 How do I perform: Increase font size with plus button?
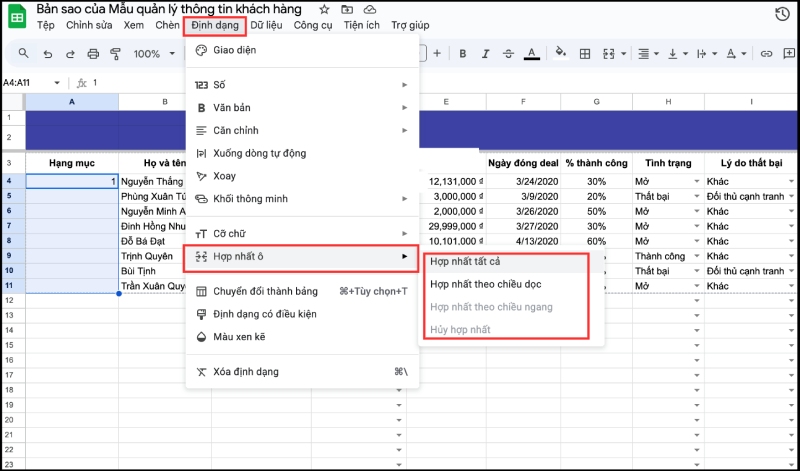(x=437, y=53)
